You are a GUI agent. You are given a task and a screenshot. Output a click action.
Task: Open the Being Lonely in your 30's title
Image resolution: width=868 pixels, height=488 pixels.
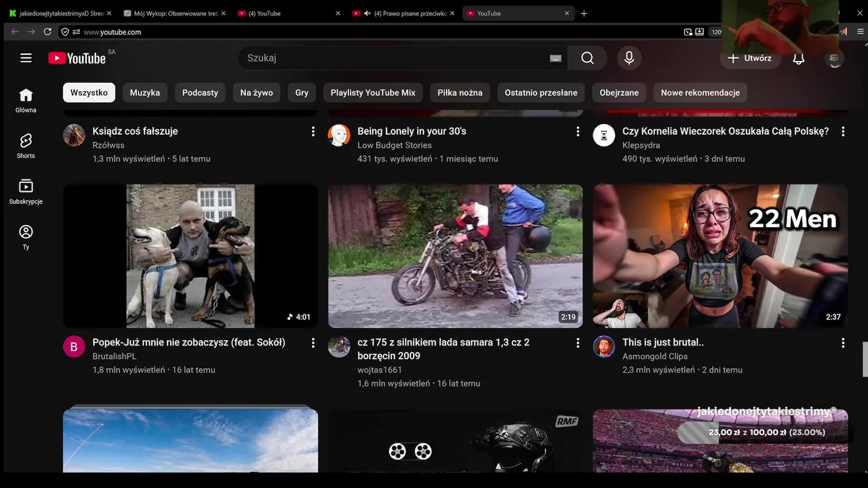click(x=412, y=131)
